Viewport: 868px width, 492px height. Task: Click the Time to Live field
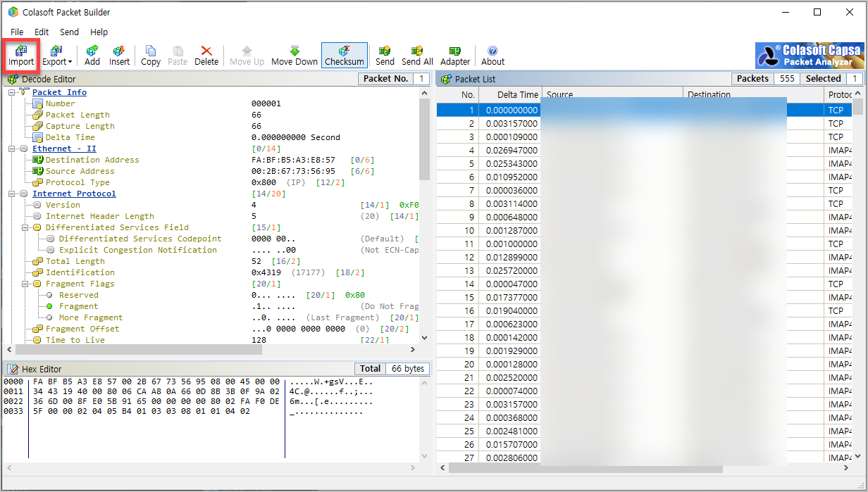(x=75, y=340)
